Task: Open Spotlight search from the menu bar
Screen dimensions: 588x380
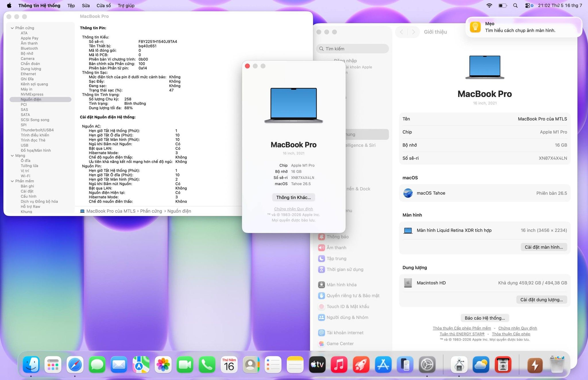Action: [515, 5]
